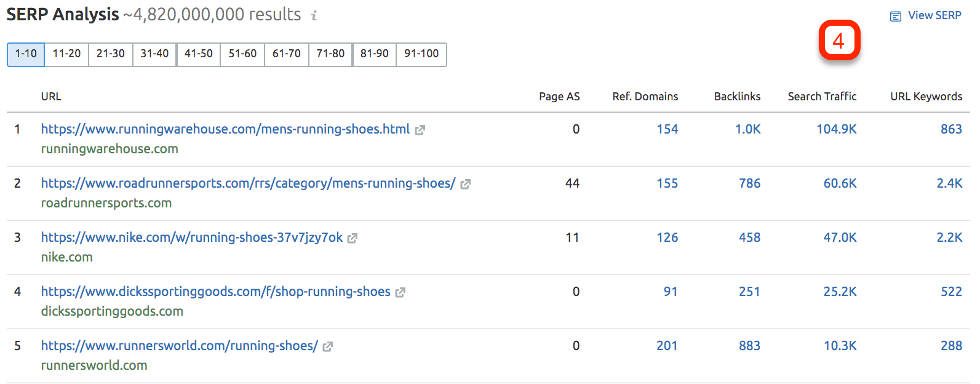Open URL keywords value 288
This screenshot has width=980, height=384.
point(951,346)
